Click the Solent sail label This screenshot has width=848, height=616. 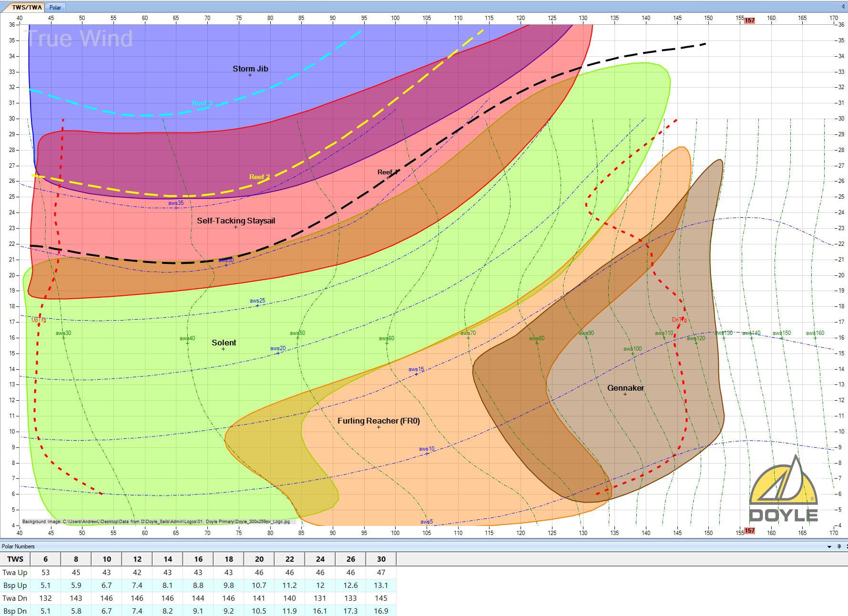point(224,343)
